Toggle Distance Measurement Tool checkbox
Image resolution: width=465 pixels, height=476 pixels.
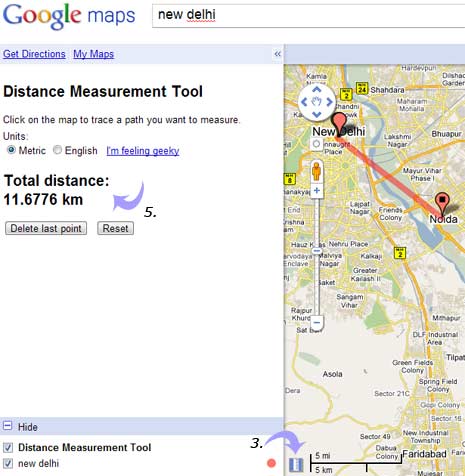tap(8, 447)
